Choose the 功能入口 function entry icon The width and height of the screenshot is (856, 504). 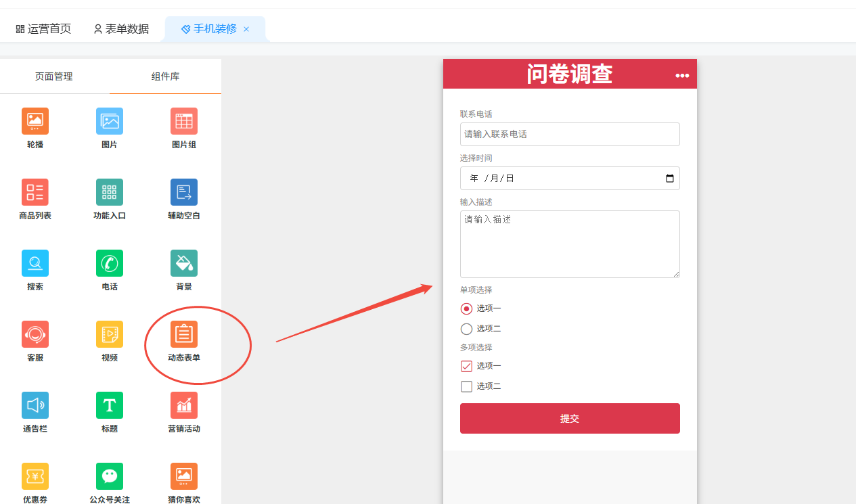tap(110, 193)
